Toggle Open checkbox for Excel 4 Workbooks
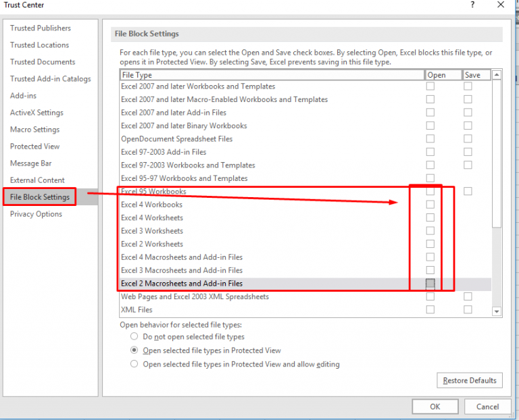 tap(430, 205)
